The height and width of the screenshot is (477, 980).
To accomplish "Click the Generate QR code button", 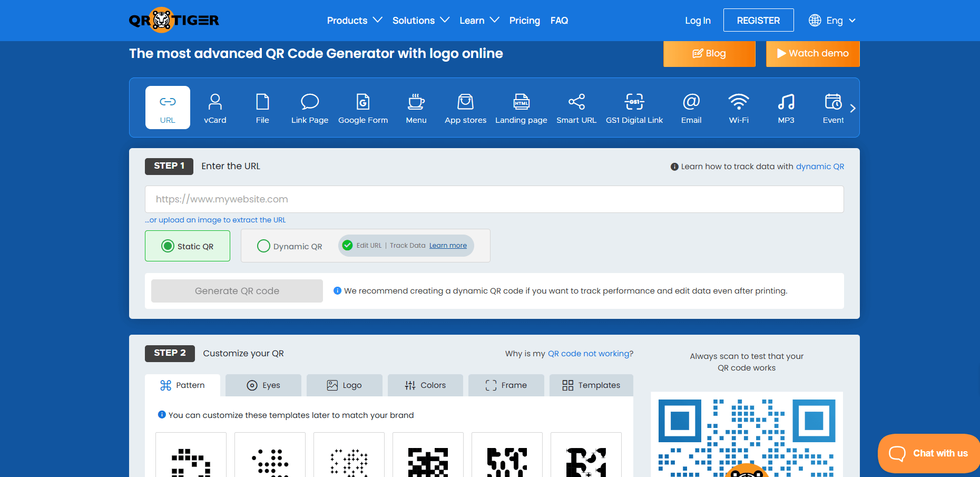I will pos(237,291).
